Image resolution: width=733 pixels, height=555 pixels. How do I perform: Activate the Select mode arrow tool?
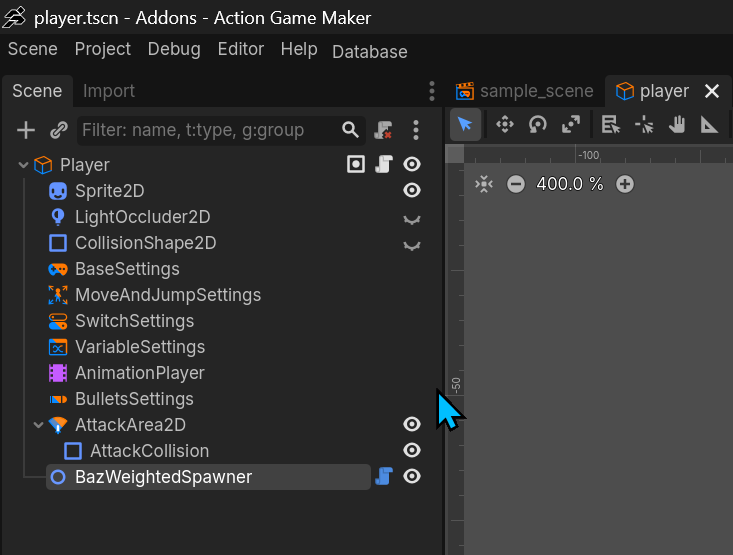point(465,124)
